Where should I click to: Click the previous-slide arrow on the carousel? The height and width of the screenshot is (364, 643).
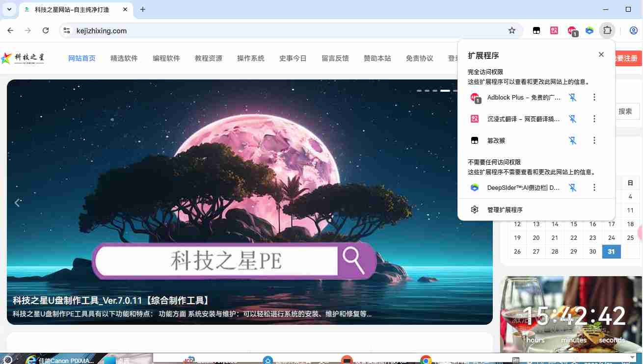click(18, 203)
